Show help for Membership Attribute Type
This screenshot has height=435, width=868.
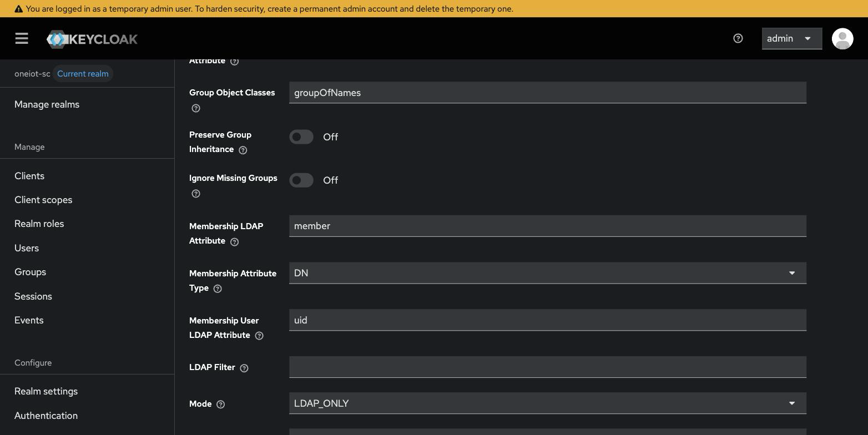(218, 289)
